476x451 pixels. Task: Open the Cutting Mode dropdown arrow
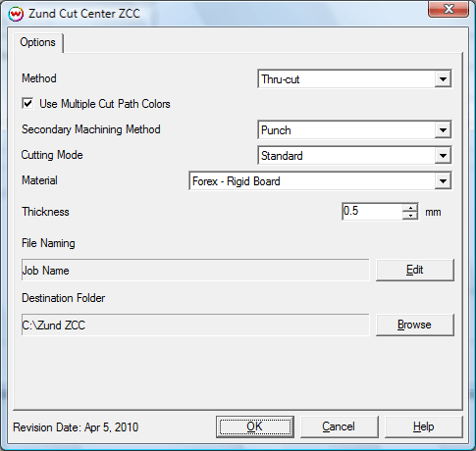pyautogui.click(x=443, y=155)
